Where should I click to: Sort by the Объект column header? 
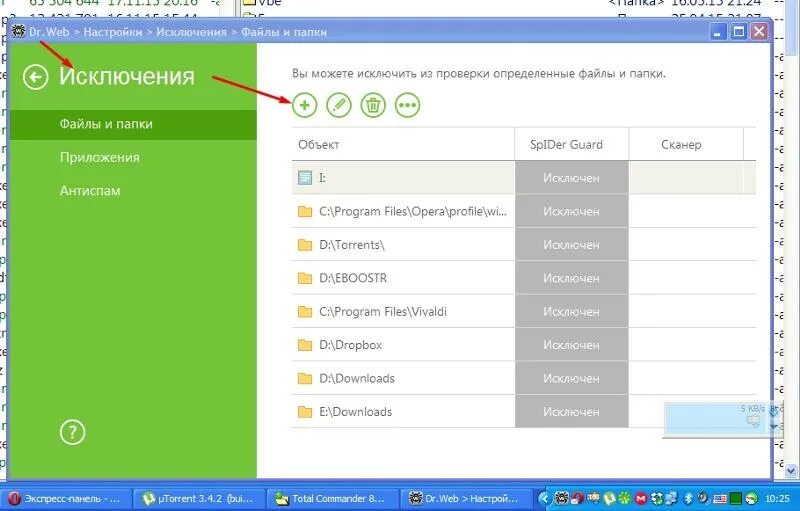(403, 144)
